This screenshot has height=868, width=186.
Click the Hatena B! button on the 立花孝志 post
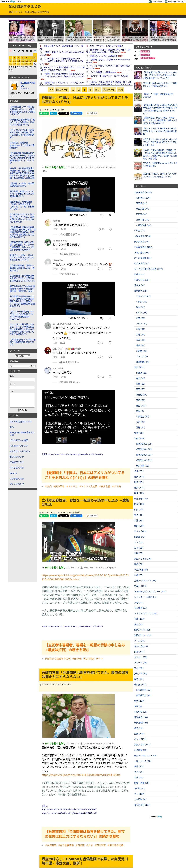pyautogui.click(x=53, y=516)
